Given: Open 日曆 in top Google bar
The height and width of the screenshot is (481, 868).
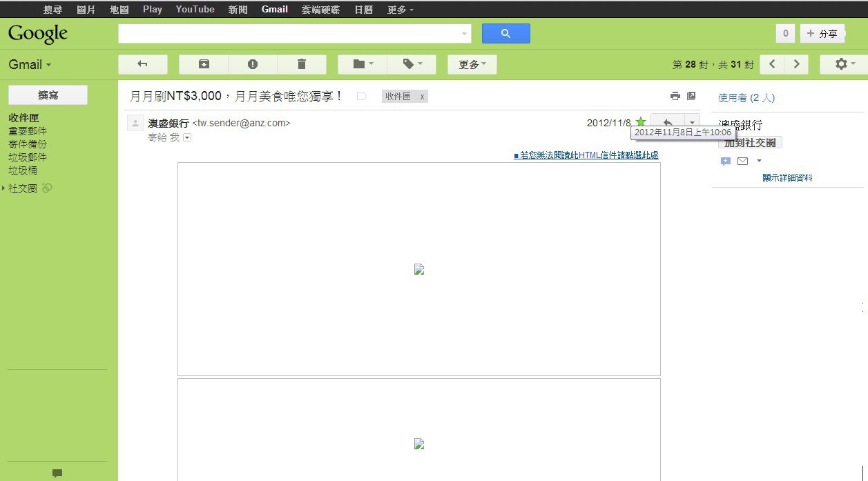Looking at the screenshot, I should point(363,10).
